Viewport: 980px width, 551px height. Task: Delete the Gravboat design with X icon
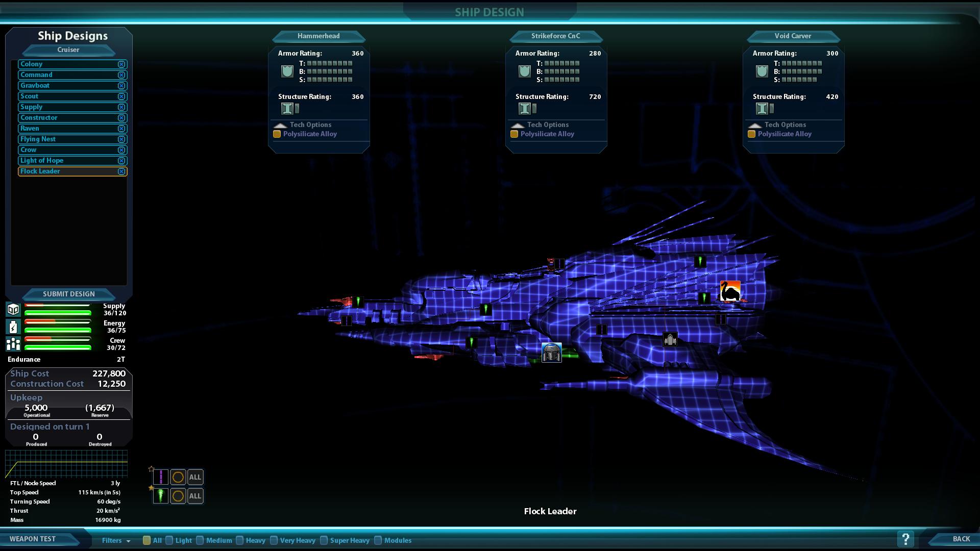click(121, 86)
